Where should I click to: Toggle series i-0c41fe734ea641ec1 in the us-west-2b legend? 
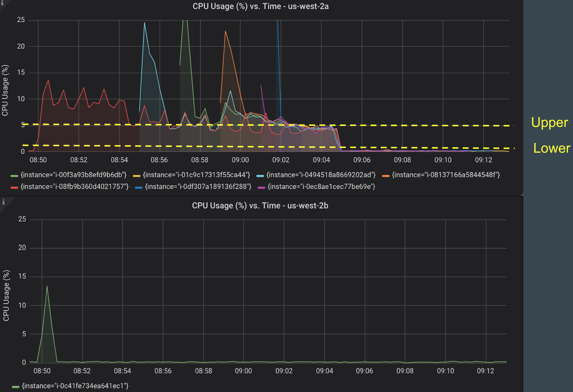pos(75,386)
